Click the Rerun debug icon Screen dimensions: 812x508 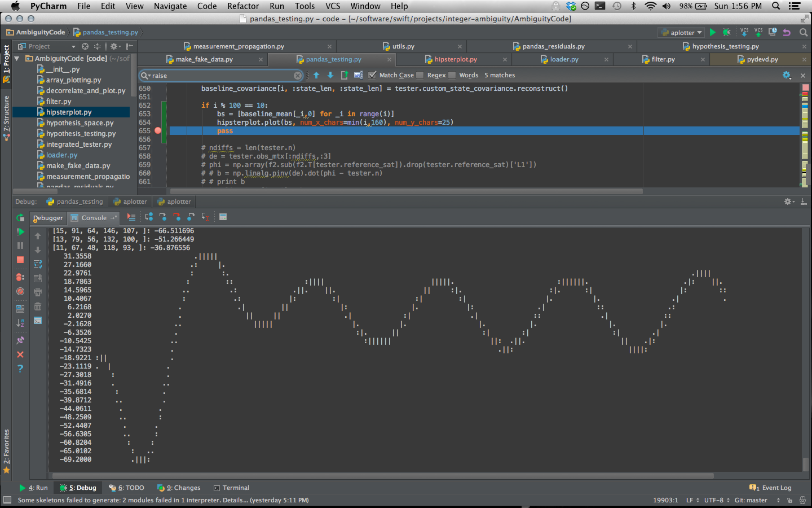pos(20,218)
